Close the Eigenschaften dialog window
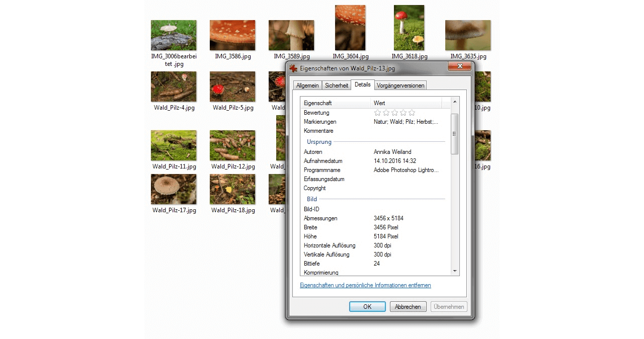Image resolution: width=644 pixels, height=339 pixels. coord(459,67)
